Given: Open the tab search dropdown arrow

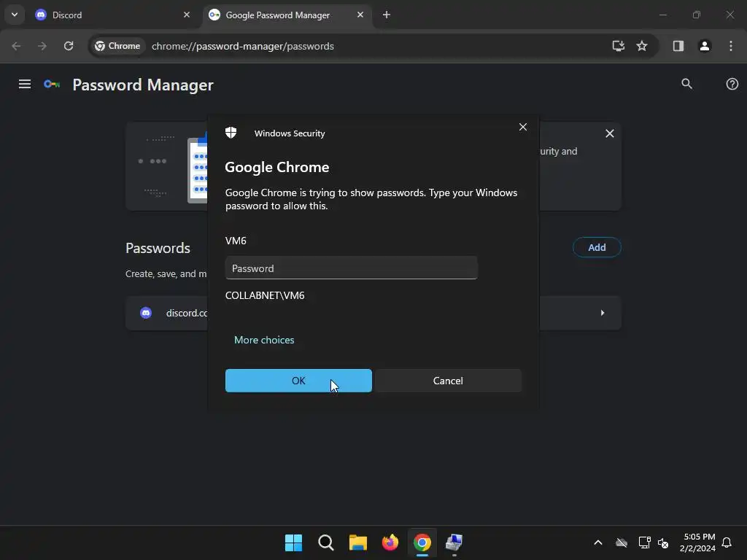Looking at the screenshot, I should tap(15, 15).
